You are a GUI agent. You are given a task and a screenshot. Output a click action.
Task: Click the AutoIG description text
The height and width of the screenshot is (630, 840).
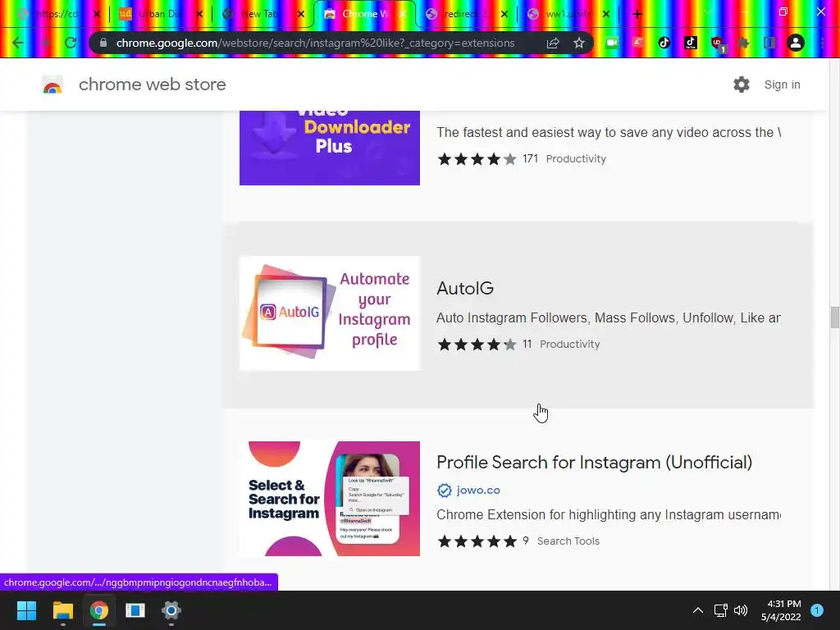coord(609,317)
